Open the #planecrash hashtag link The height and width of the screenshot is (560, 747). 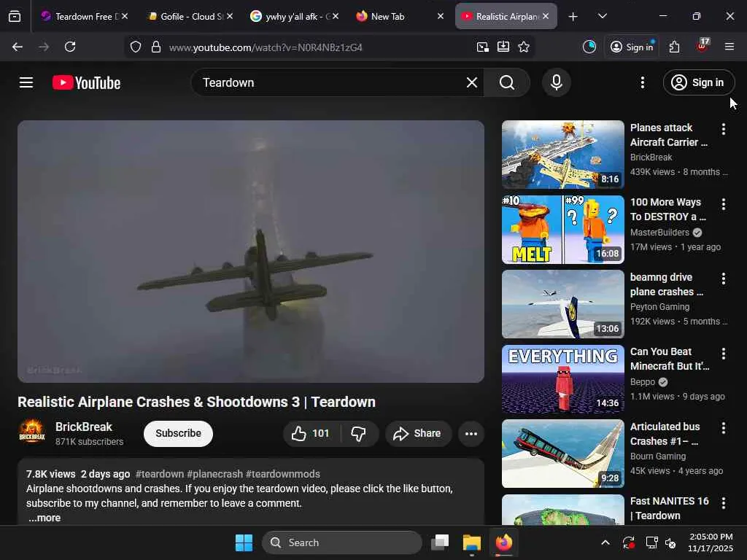pos(215,474)
